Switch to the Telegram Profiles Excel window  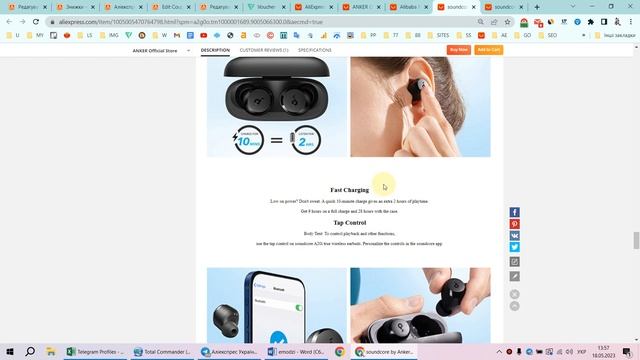click(96, 351)
